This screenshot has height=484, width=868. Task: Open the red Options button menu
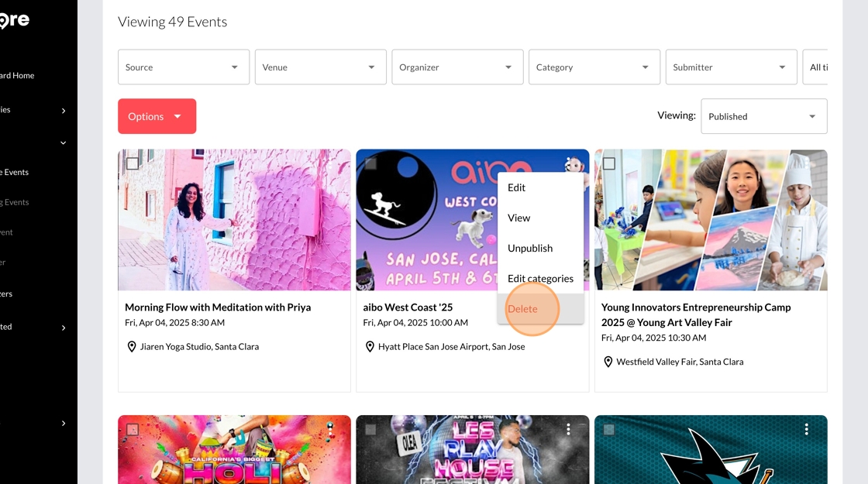tap(157, 116)
